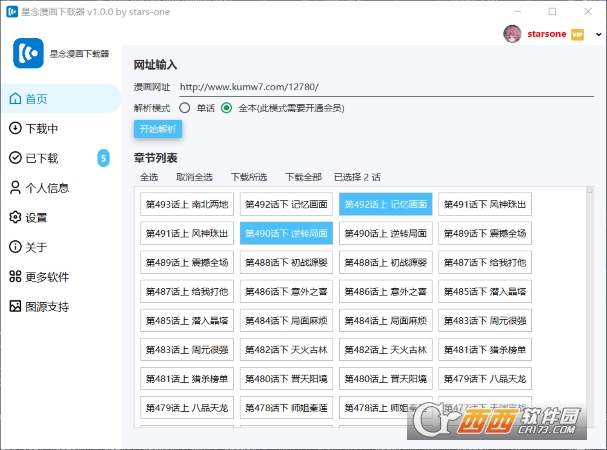Click the yellow VIP badge
The height and width of the screenshot is (450, 607).
coord(577,34)
